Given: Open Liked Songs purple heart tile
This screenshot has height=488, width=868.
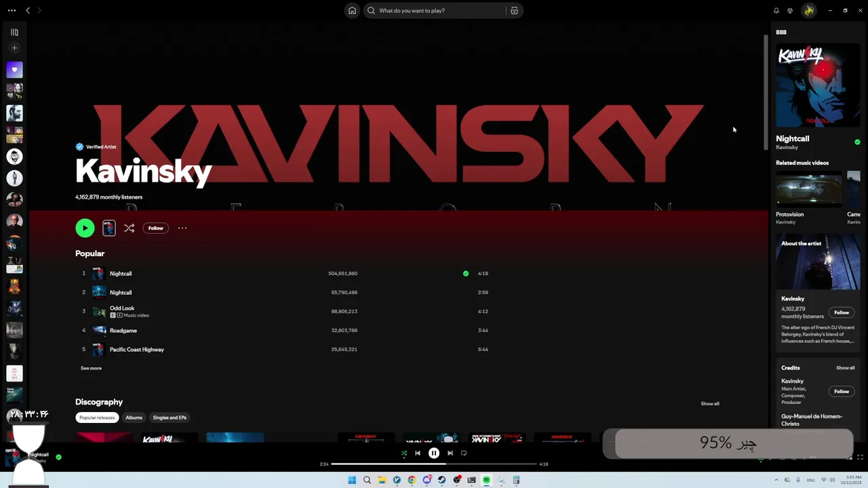Looking at the screenshot, I should [14, 69].
